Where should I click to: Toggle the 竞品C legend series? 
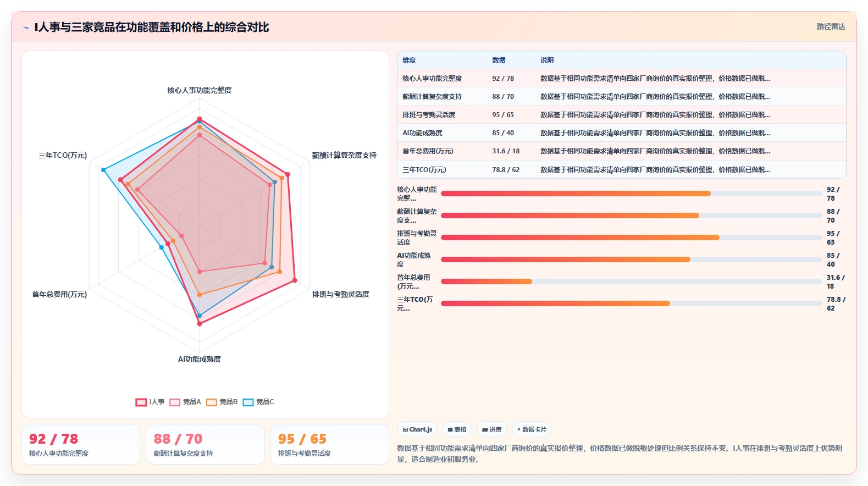258,402
